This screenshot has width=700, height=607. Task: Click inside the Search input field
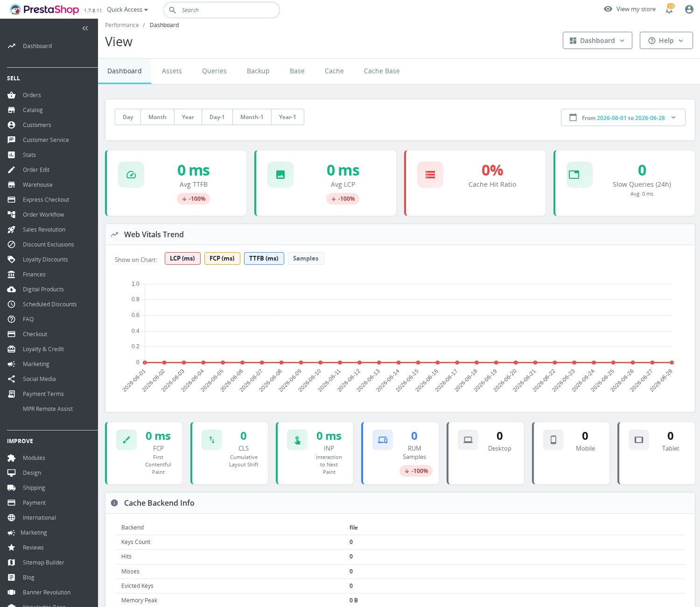point(222,10)
